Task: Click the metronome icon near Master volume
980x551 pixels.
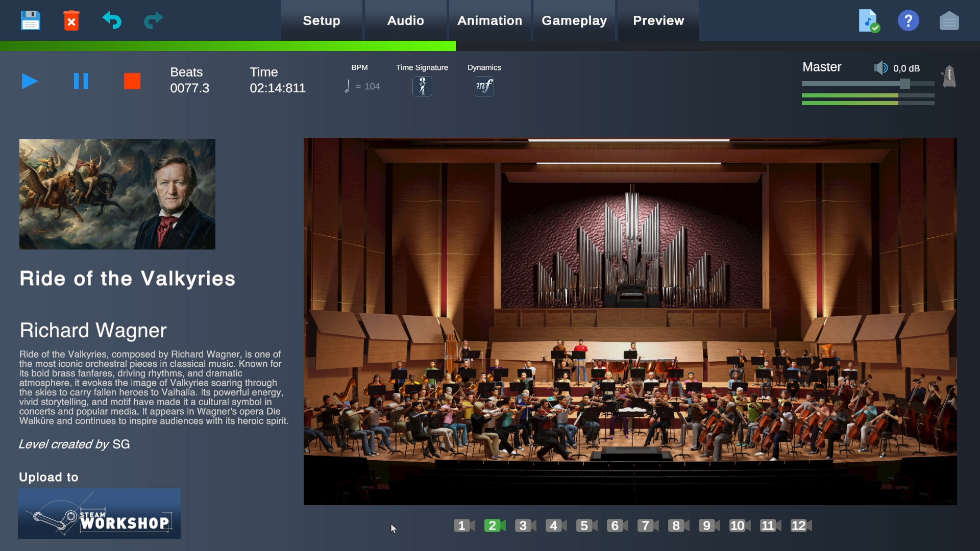Action: pyautogui.click(x=948, y=77)
